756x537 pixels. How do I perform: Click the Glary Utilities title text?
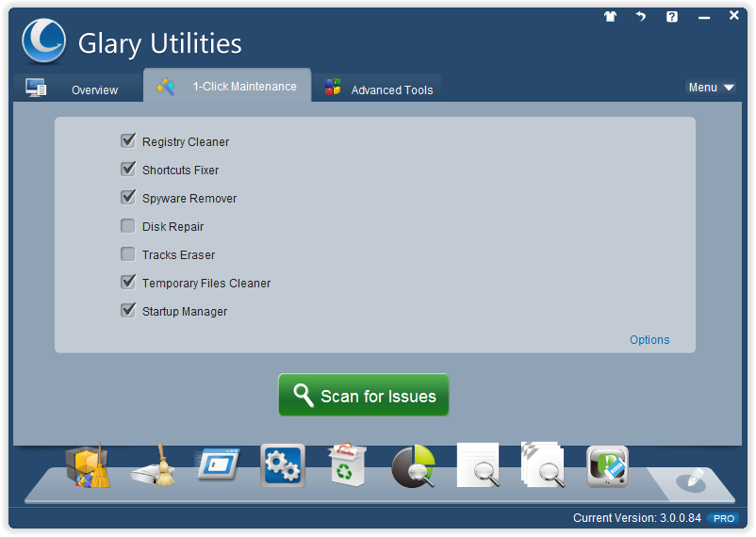click(160, 44)
